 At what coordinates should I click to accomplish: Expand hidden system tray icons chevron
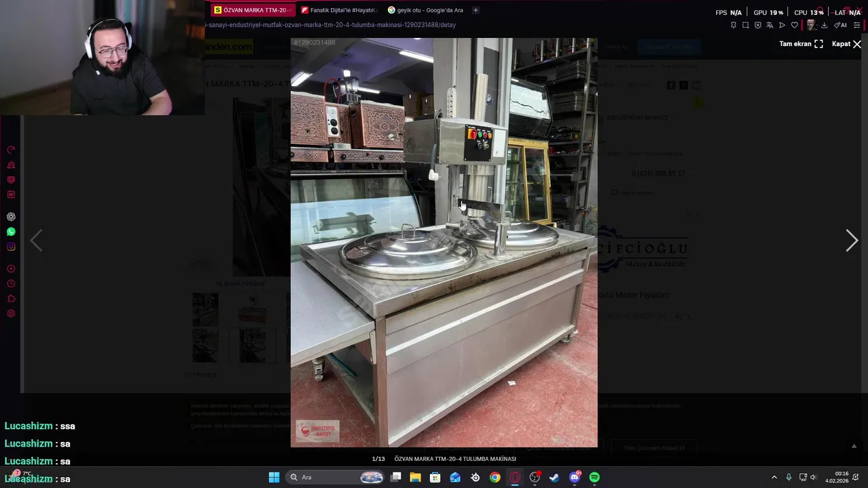774,477
